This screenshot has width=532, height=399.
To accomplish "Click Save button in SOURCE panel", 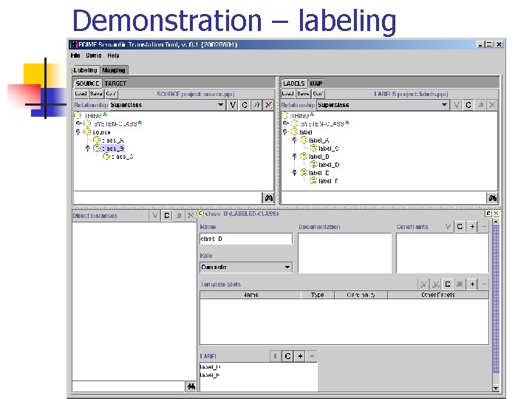I will pyautogui.click(x=96, y=94).
